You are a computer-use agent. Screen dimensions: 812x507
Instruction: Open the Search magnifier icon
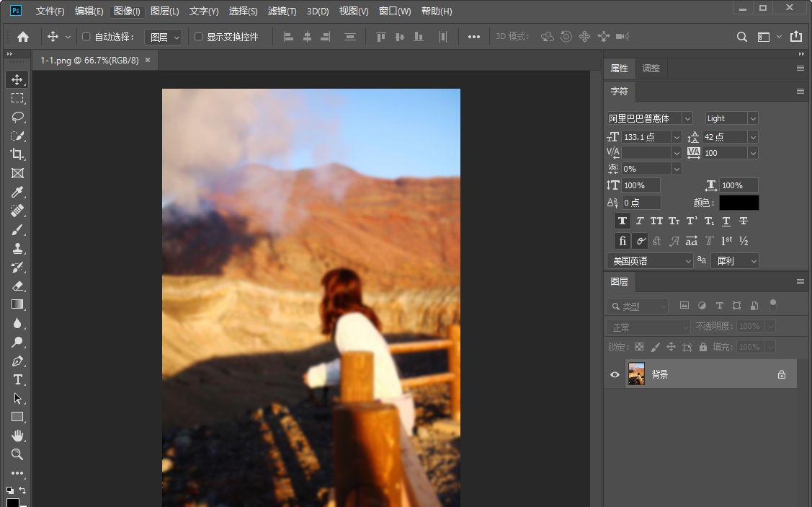tap(741, 37)
